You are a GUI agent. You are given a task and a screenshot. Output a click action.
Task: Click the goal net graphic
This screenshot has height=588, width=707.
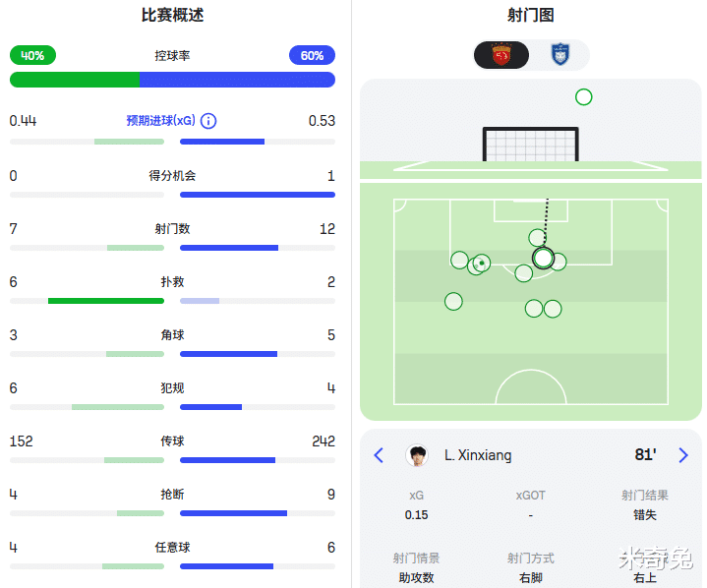(x=531, y=145)
